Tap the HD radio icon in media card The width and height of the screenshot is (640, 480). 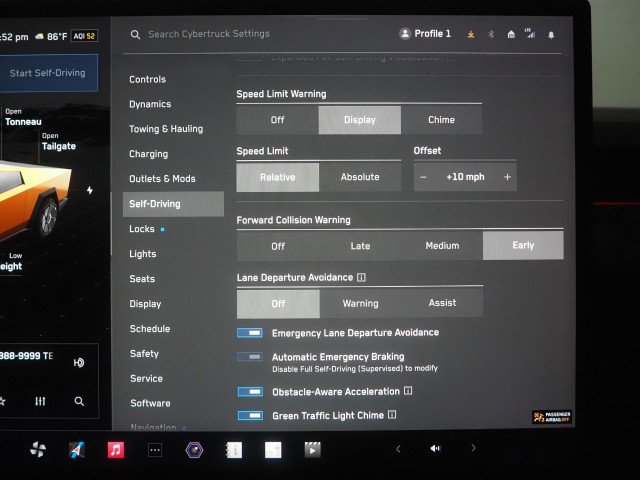pyautogui.click(x=79, y=362)
